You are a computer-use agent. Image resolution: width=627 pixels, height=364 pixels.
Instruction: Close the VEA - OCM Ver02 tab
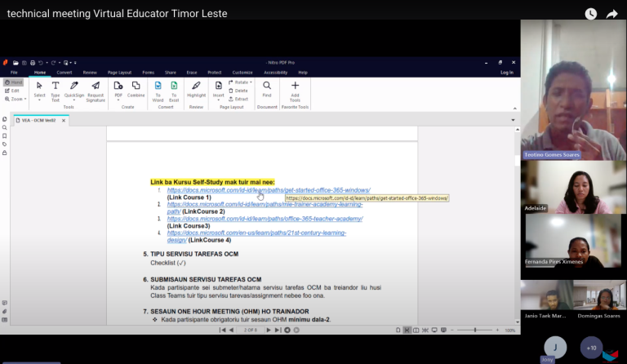point(64,121)
